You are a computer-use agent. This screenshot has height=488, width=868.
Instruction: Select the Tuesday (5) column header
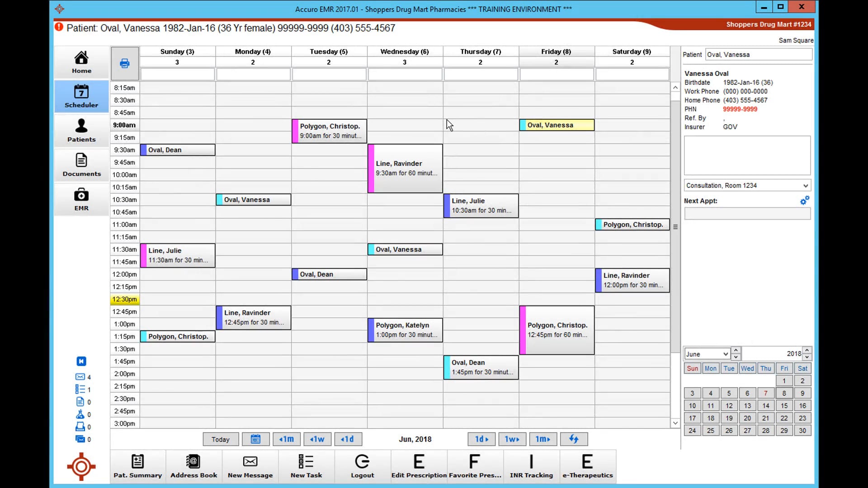tap(329, 51)
